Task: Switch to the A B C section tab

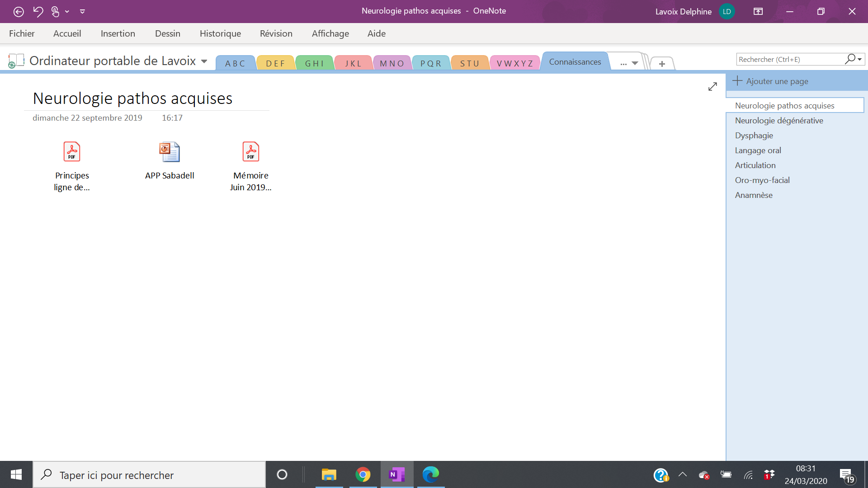Action: [x=236, y=63]
